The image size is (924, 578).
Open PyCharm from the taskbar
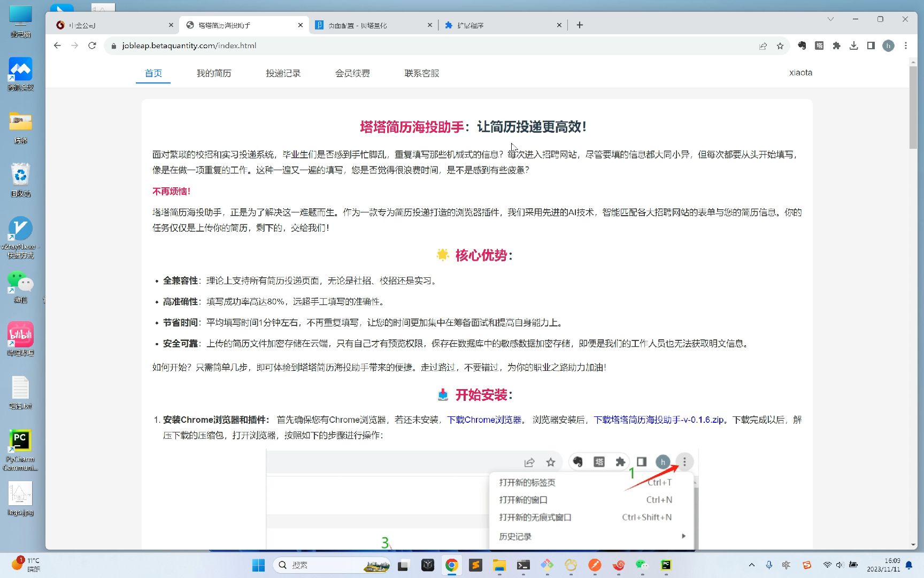pos(666,565)
